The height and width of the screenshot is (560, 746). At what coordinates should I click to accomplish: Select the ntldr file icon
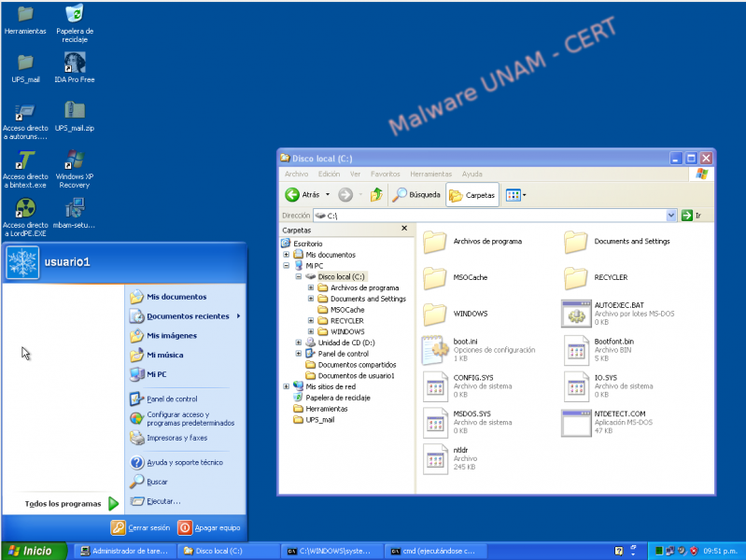pyautogui.click(x=435, y=459)
